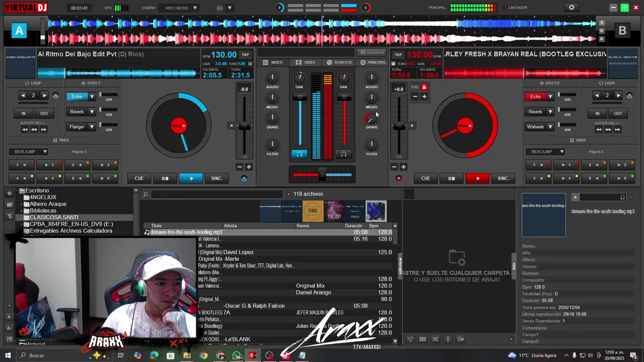Play deck B red play button
The width and height of the screenshot is (644, 362).
477,178
